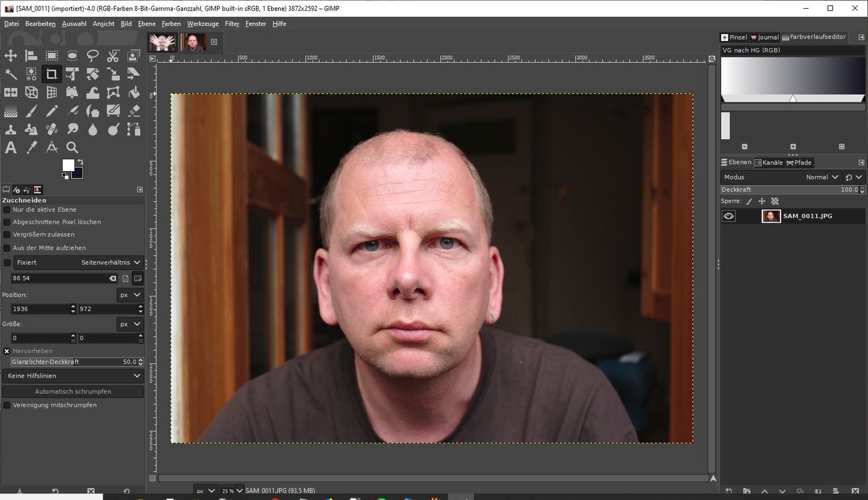
Task: Toggle 'Vergrößern zulassen' checkbox
Action: click(x=7, y=234)
